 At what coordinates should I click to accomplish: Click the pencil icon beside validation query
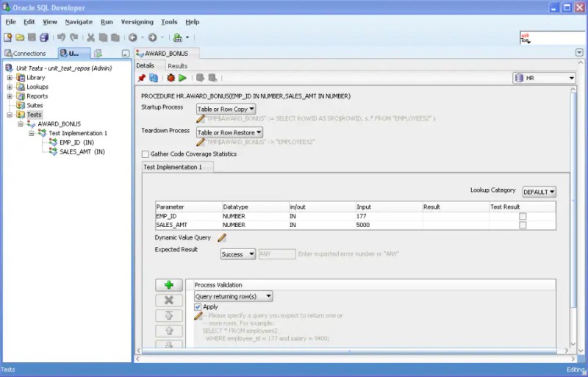(198, 316)
